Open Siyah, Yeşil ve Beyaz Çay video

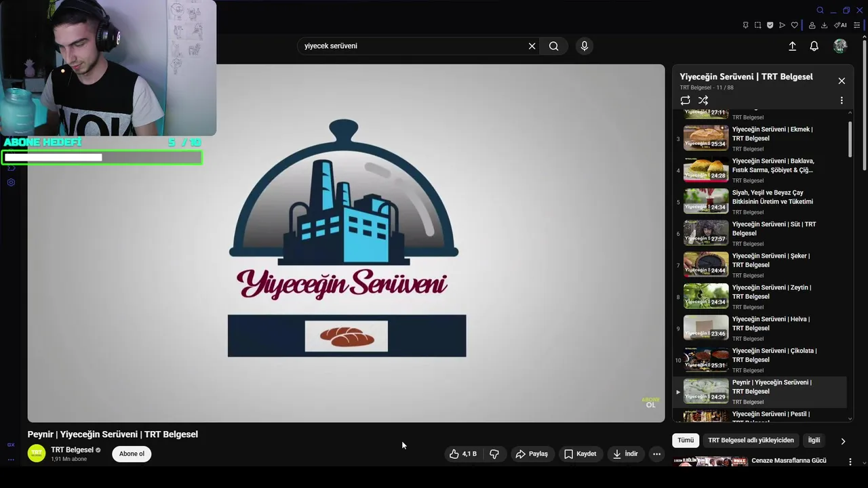point(759,201)
